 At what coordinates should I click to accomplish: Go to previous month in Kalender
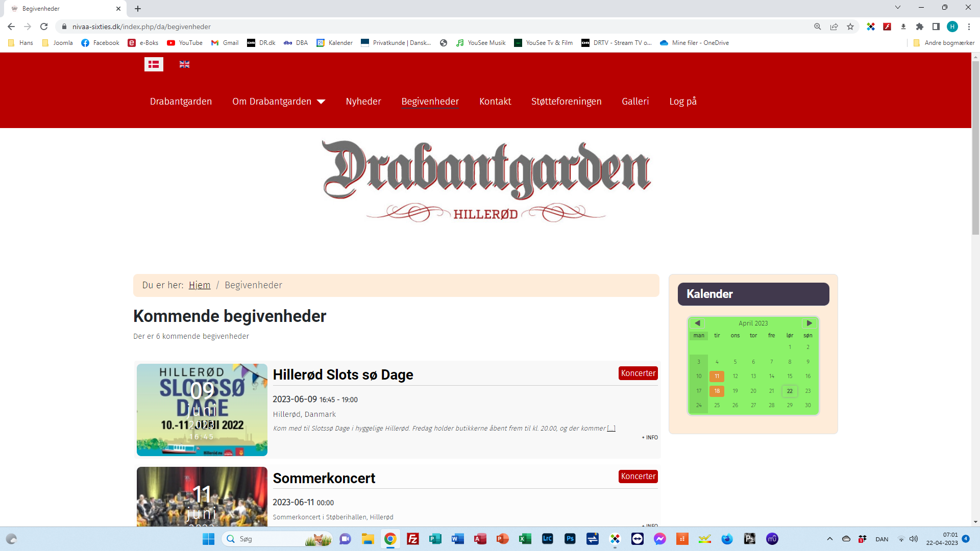(697, 323)
